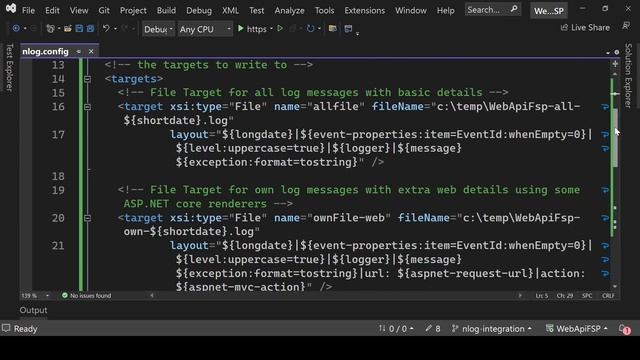
Task: Open the Extensions menu
Action: coord(364,10)
